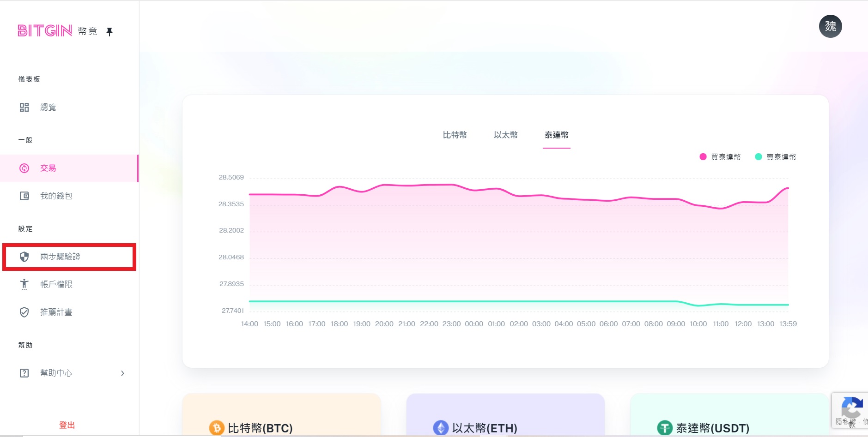The height and width of the screenshot is (437, 868).
Task: Click the help center question icon
Action: pos(24,373)
